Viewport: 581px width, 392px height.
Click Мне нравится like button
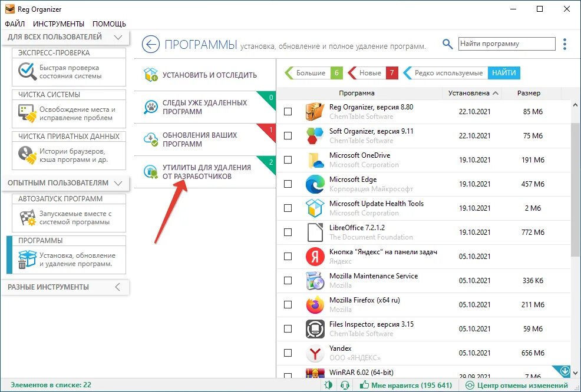click(x=406, y=385)
